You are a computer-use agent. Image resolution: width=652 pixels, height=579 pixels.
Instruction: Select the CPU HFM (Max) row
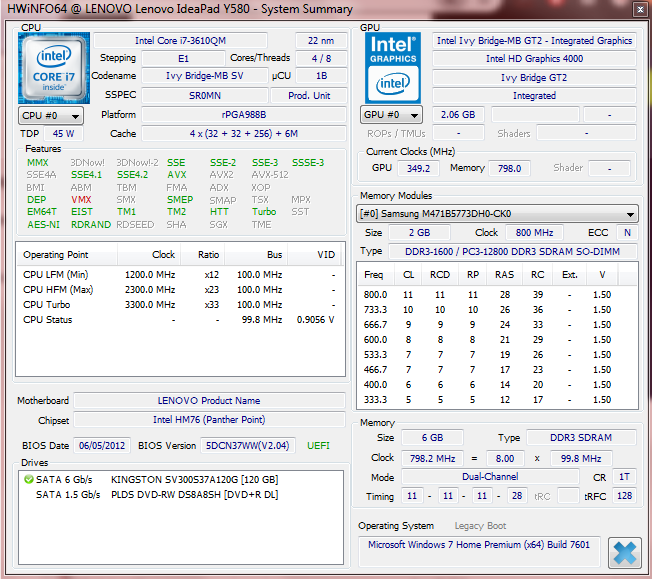point(179,290)
